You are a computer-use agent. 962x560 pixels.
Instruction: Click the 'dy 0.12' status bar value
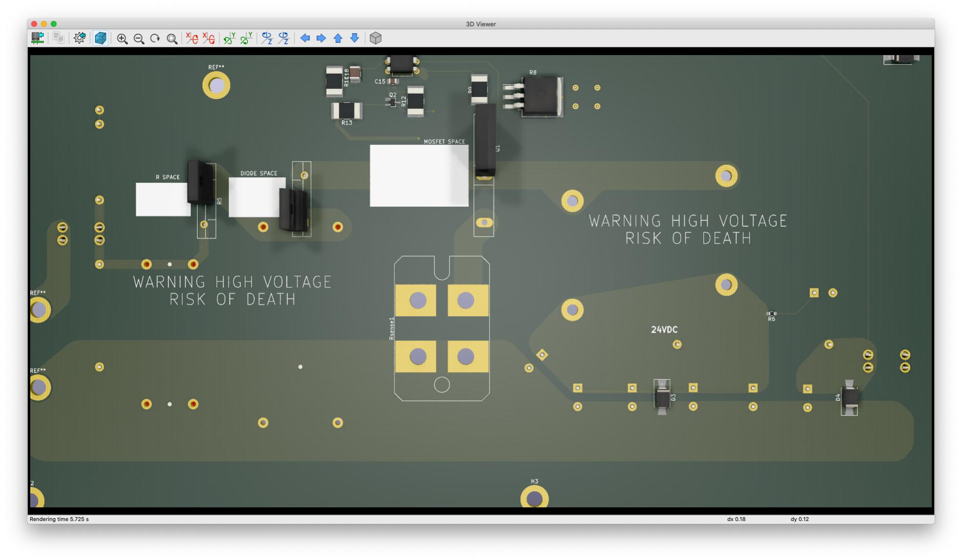(x=799, y=519)
